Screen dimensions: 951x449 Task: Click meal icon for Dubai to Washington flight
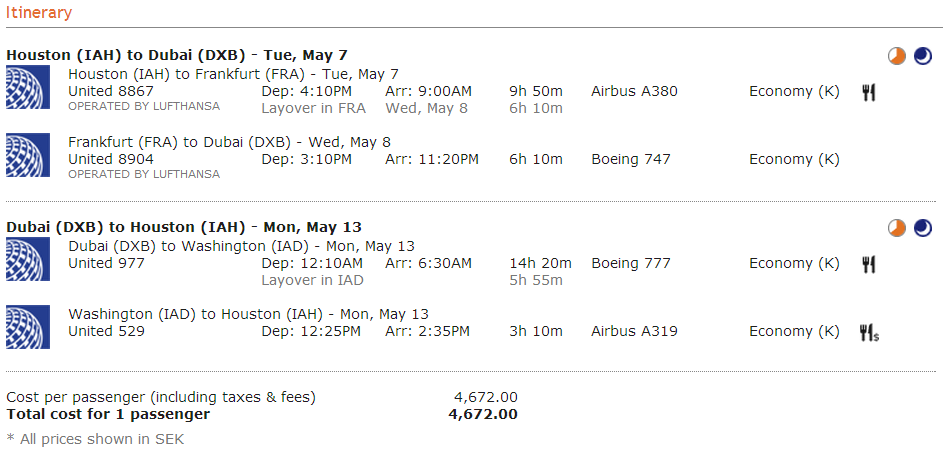coord(869,264)
